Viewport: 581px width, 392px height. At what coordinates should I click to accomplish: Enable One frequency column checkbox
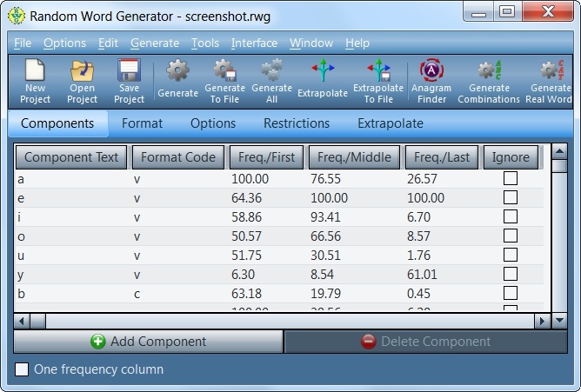click(22, 369)
